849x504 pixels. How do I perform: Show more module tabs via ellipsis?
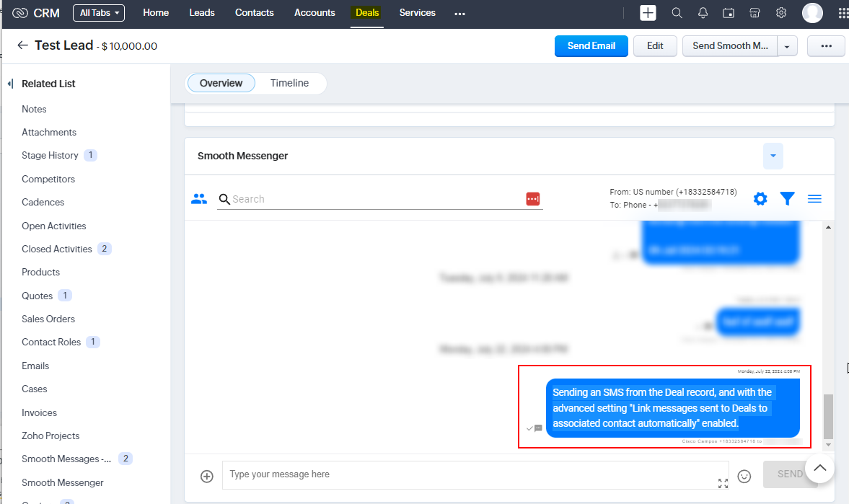(459, 14)
